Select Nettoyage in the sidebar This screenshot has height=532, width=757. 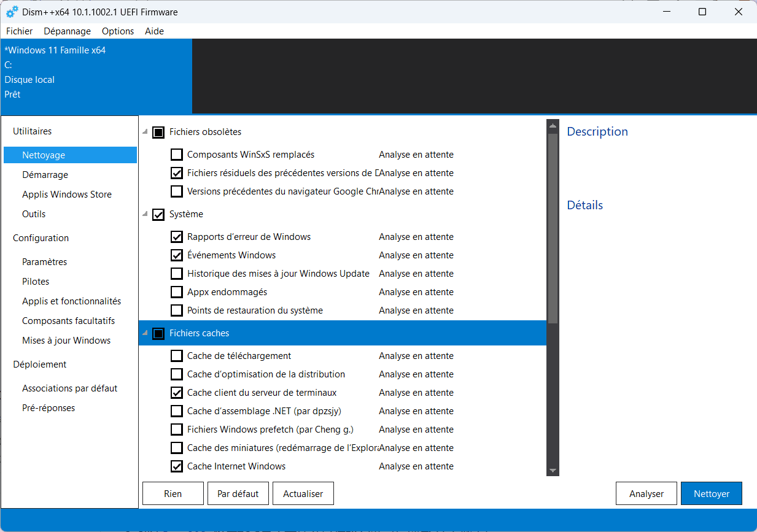pos(70,155)
